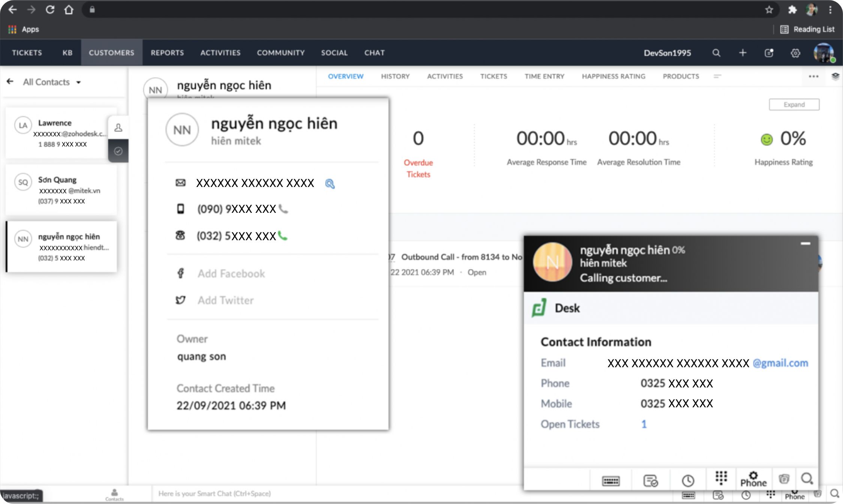Open the setup gear icon in header

click(795, 53)
